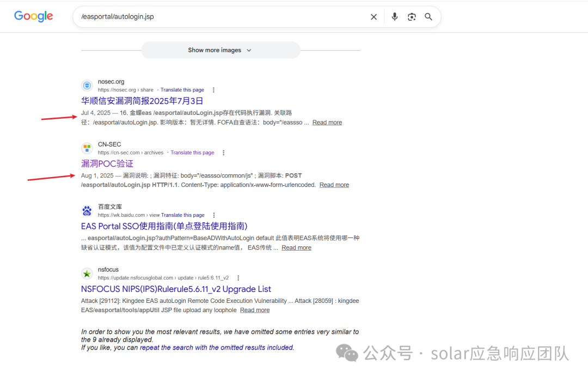
Task: Open search by image camera icon
Action: (x=412, y=17)
